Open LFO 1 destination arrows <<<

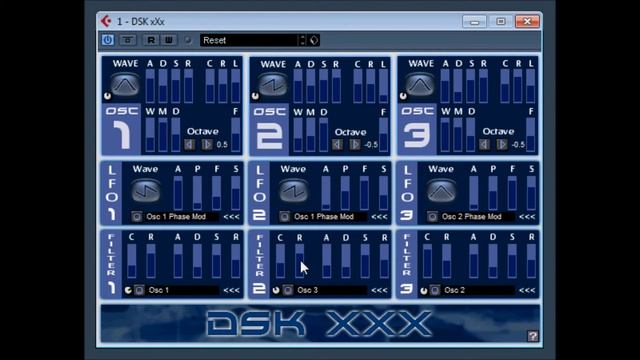(231, 217)
